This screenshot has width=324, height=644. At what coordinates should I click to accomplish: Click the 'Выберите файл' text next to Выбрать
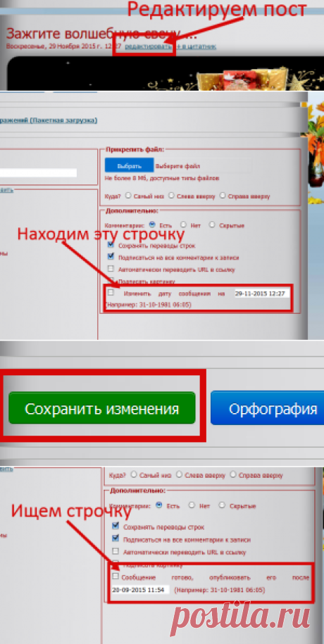(177, 166)
